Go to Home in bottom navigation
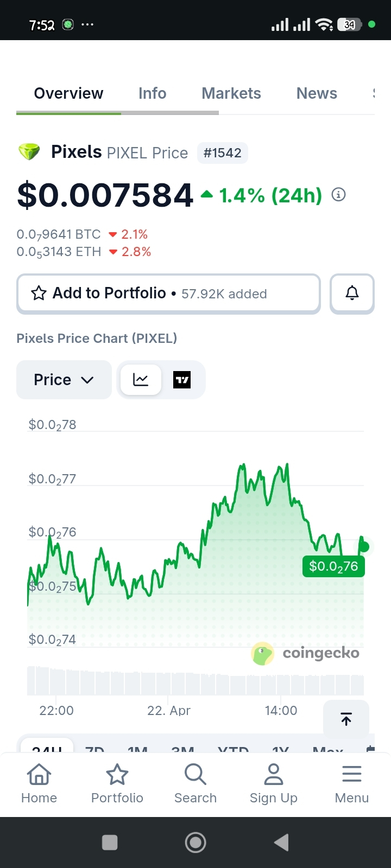This screenshot has height=868, width=391. (x=39, y=783)
